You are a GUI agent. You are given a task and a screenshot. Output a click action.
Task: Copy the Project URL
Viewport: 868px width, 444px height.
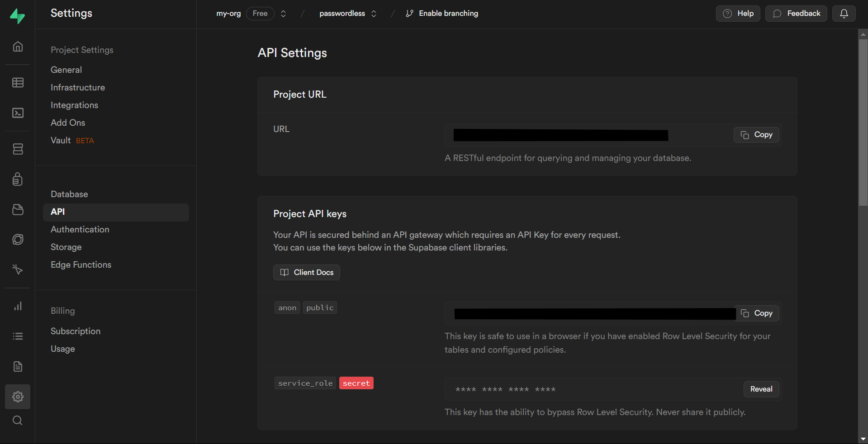pyautogui.click(x=756, y=135)
